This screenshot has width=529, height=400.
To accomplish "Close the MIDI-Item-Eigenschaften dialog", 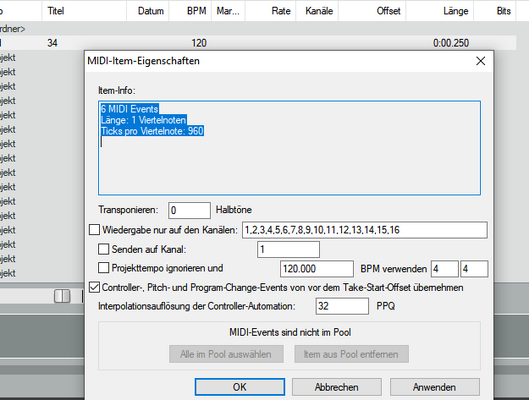I will click(480, 61).
